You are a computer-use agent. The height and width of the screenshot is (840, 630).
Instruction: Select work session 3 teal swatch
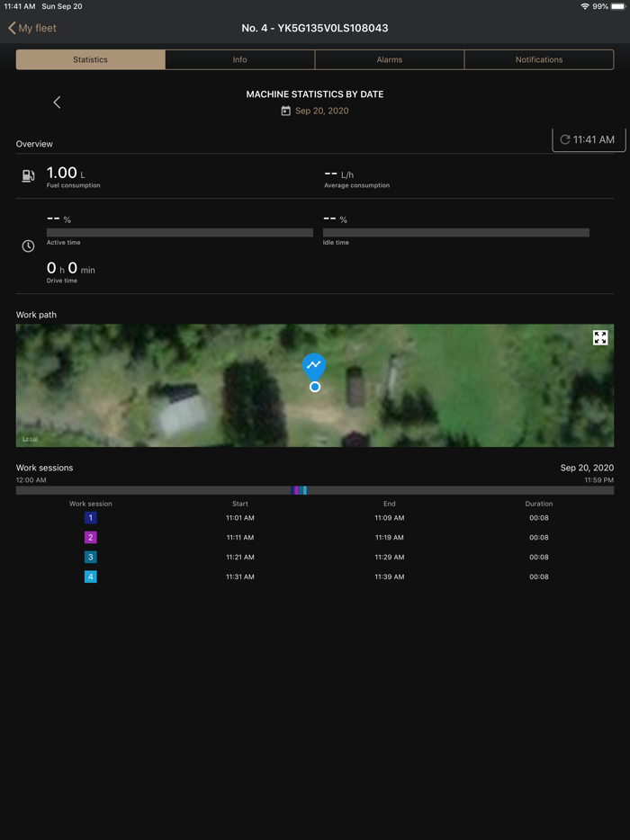pyautogui.click(x=91, y=557)
